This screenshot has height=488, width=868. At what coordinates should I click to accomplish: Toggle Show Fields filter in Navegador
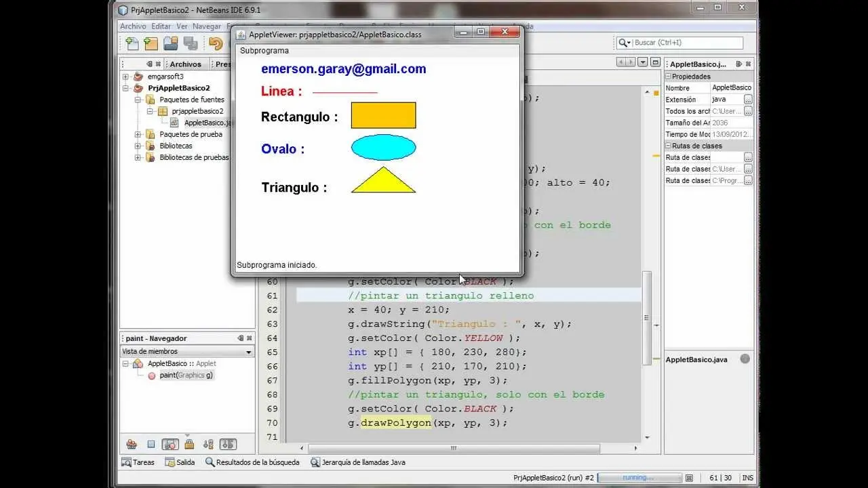click(151, 445)
